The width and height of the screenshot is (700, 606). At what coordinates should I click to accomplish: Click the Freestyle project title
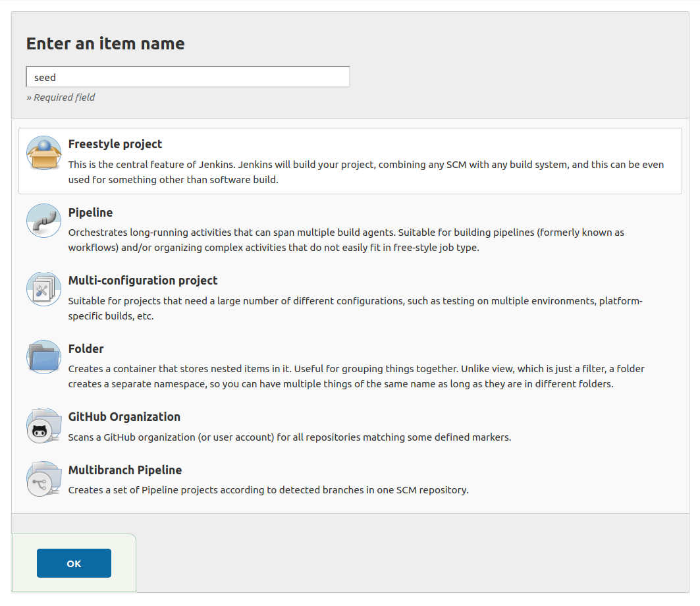coord(115,144)
